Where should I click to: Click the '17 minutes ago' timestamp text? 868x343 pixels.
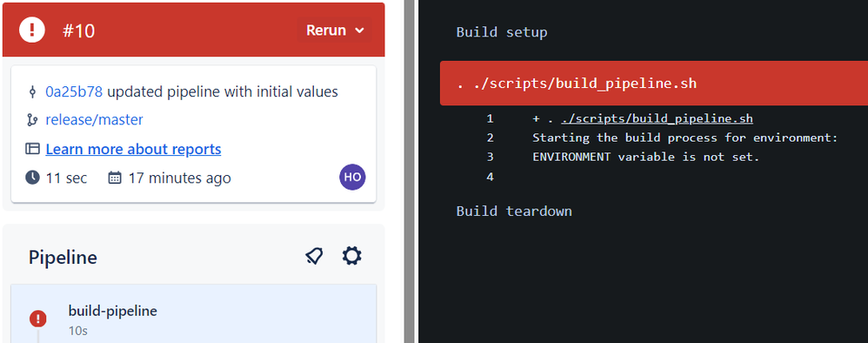(x=180, y=178)
